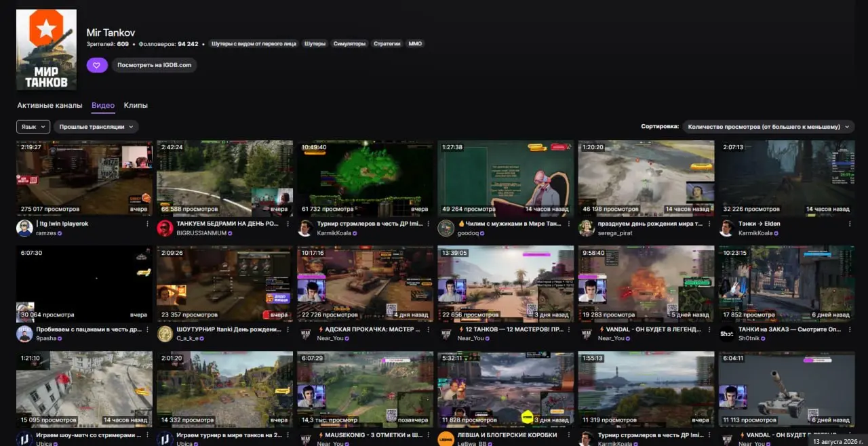Click C_a_k_e channel avatar
868x446 pixels.
[x=165, y=333]
